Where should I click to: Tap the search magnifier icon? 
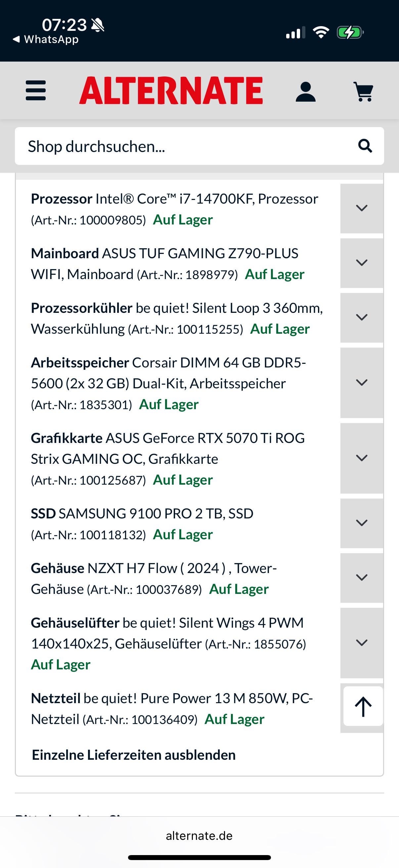365,146
